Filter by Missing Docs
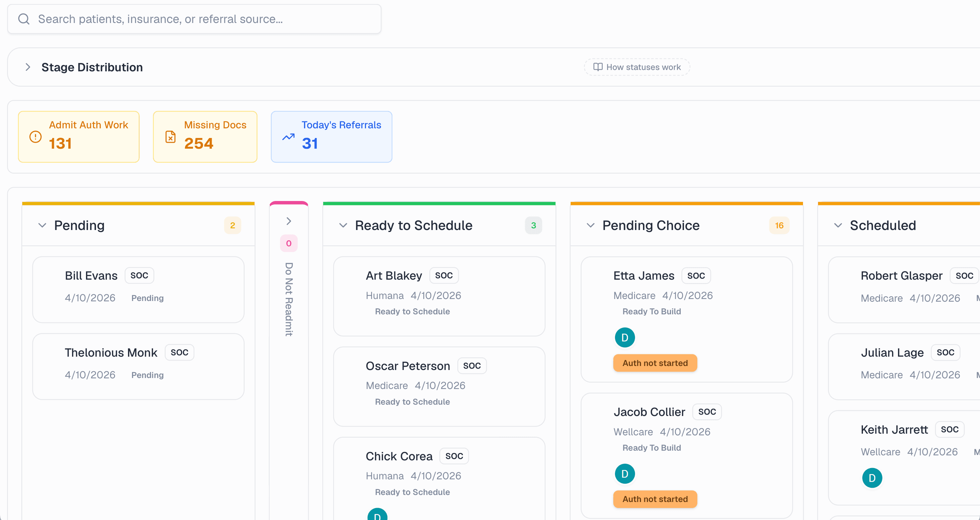Viewport: 980px width, 520px height. pos(205,137)
